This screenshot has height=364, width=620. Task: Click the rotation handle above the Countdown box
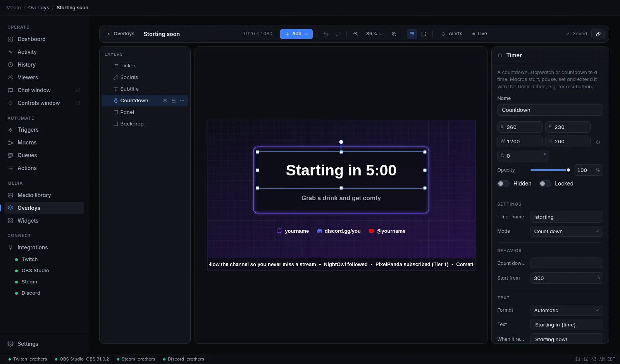click(x=341, y=142)
